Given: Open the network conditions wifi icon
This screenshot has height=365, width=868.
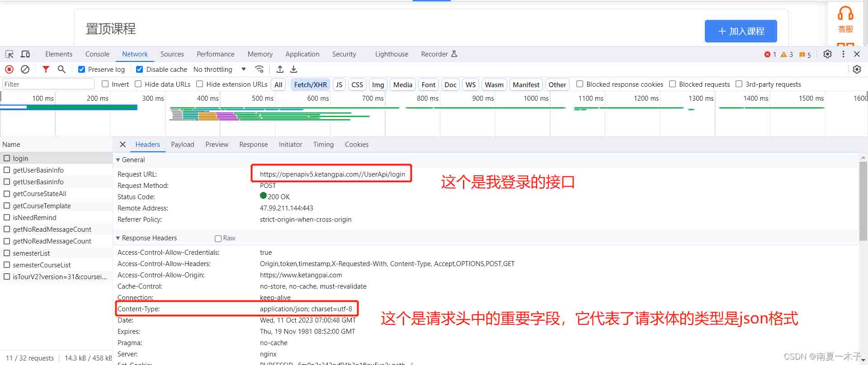Looking at the screenshot, I should click(259, 70).
